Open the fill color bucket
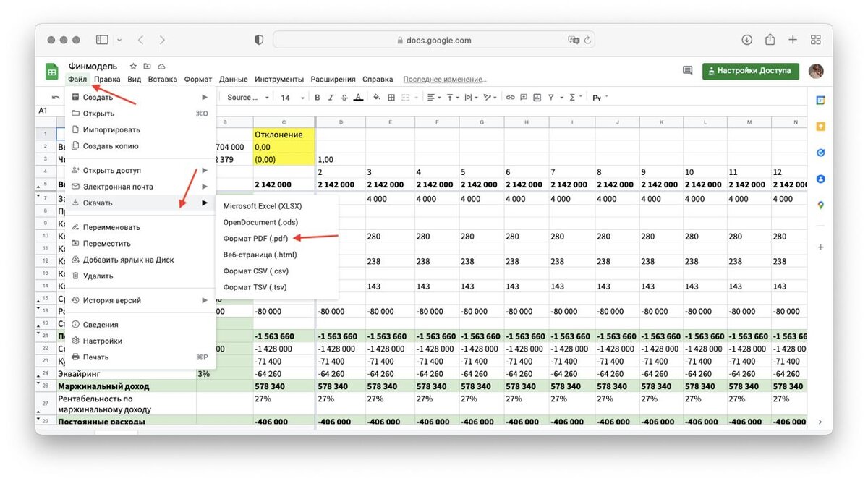868x481 pixels. tap(376, 98)
